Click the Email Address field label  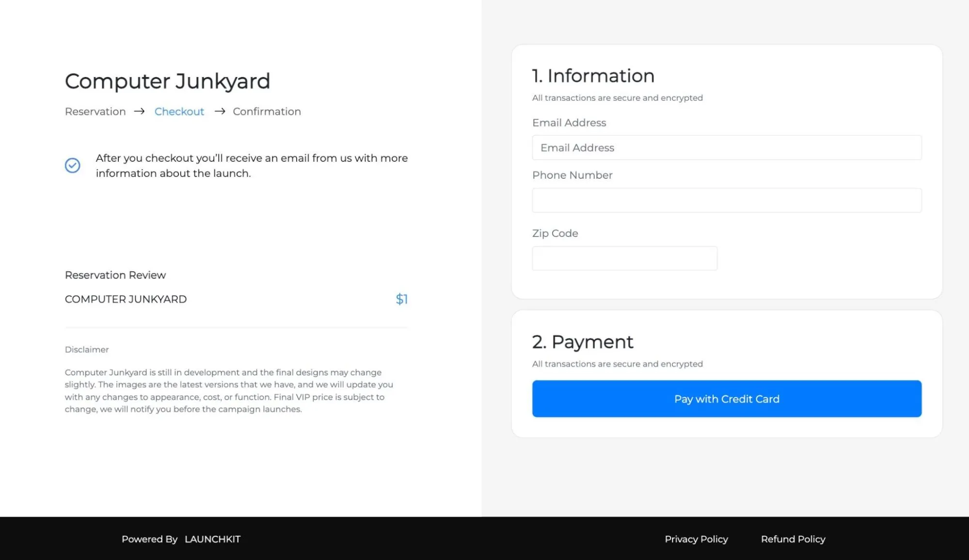(x=569, y=123)
